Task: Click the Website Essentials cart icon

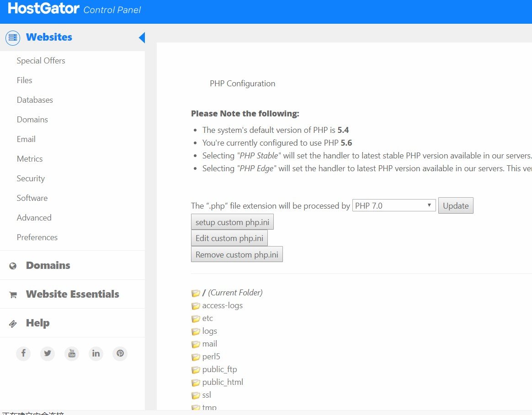Action: click(13, 294)
